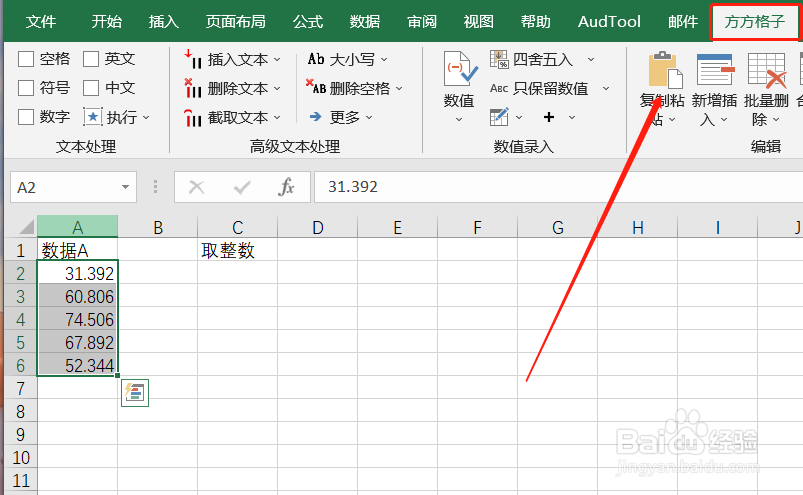
Task: Click the 插入文本 icon
Action: click(193, 59)
